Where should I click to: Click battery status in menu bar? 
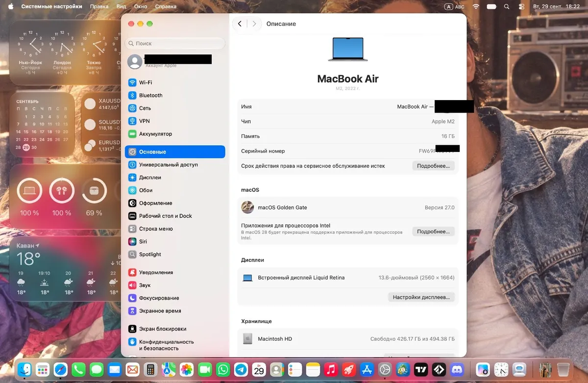pyautogui.click(x=492, y=6)
